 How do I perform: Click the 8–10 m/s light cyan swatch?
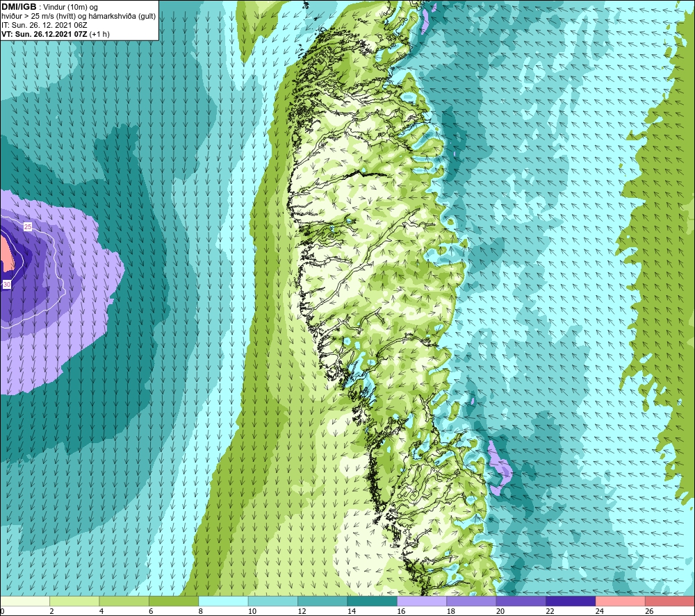[x=223, y=601]
